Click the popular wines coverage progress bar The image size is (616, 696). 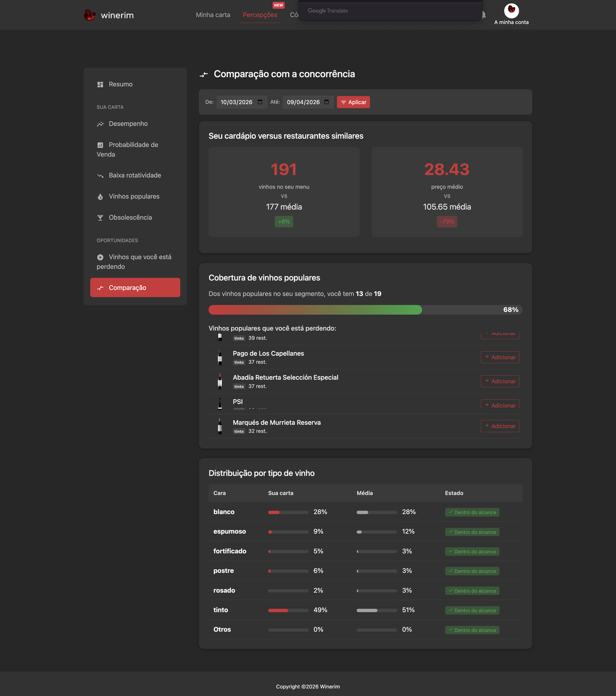point(365,310)
